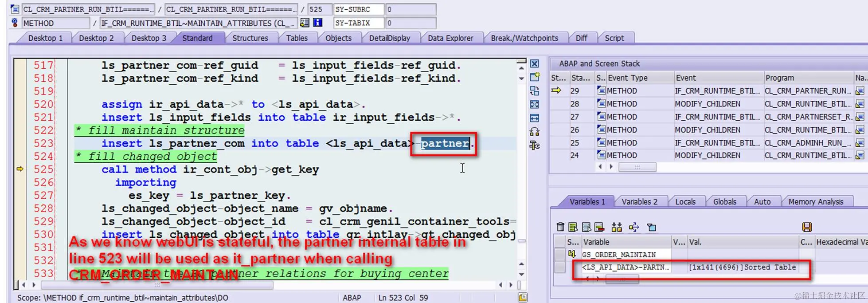Viewport: 868px width, 303px height.
Task: Click the Replace Tool swap icon
Action: click(535, 91)
